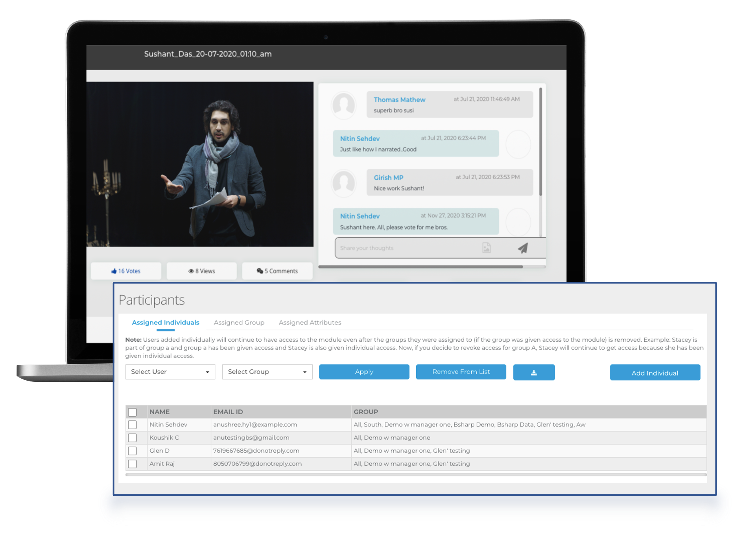The width and height of the screenshot is (734, 560).
Task: Click the comments panel vertical scrollbar
Action: point(540,142)
